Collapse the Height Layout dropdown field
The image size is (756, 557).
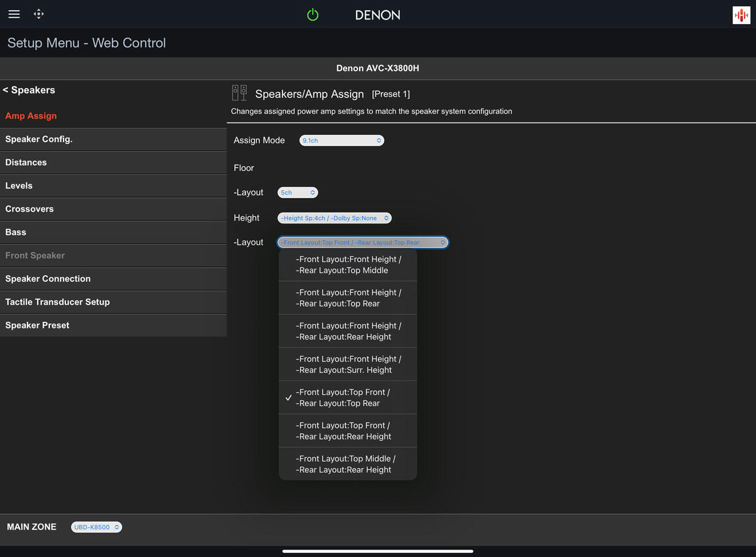(363, 242)
